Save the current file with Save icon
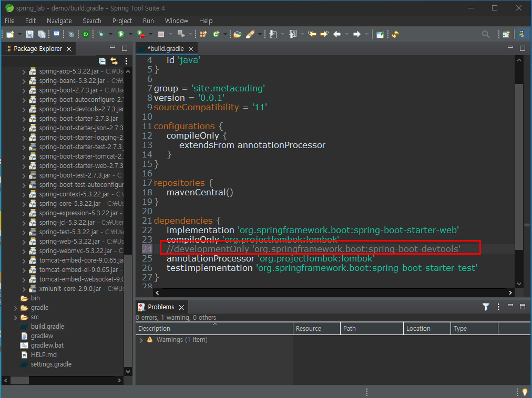532x398 pixels. pos(29,34)
